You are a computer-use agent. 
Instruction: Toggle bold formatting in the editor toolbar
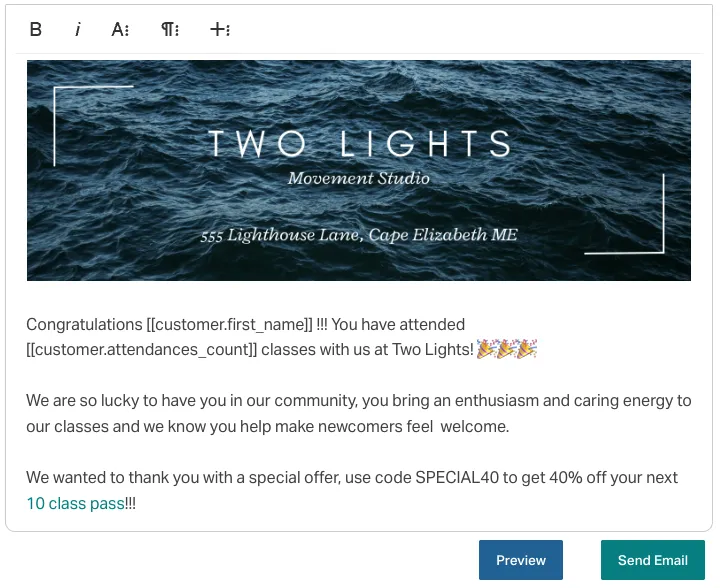pos(36,30)
